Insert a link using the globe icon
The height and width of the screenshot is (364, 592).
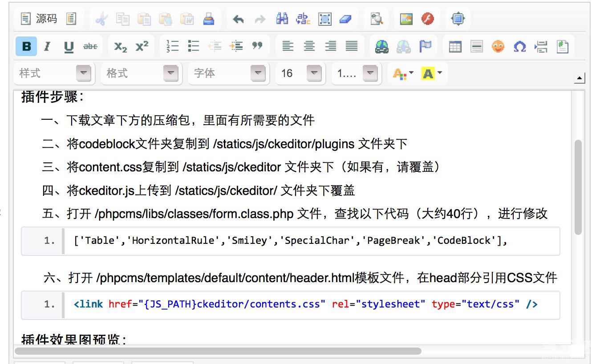[x=381, y=46]
